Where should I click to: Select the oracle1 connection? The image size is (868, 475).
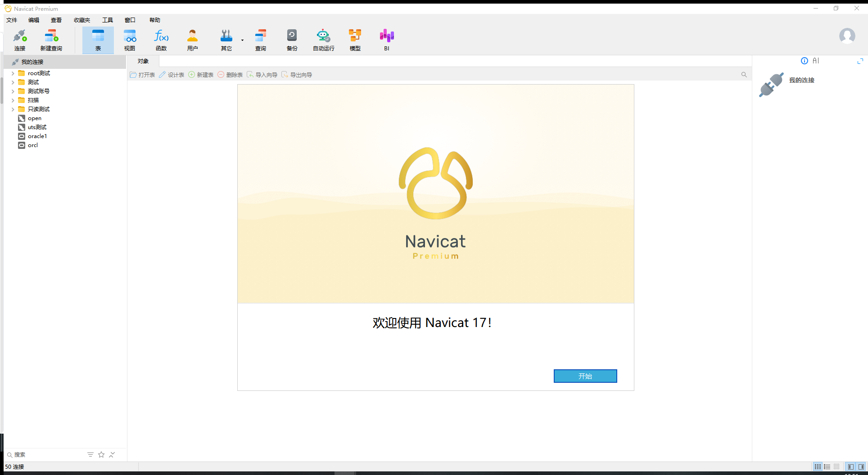pyautogui.click(x=37, y=136)
